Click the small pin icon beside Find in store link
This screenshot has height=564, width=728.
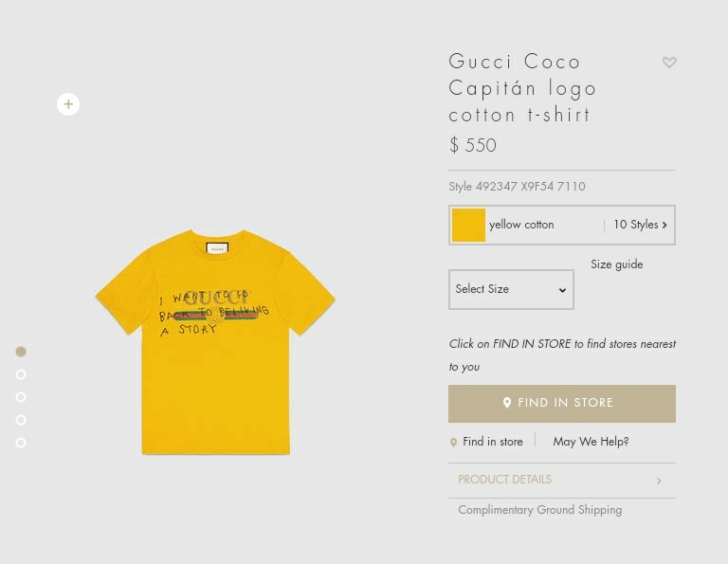(x=453, y=443)
